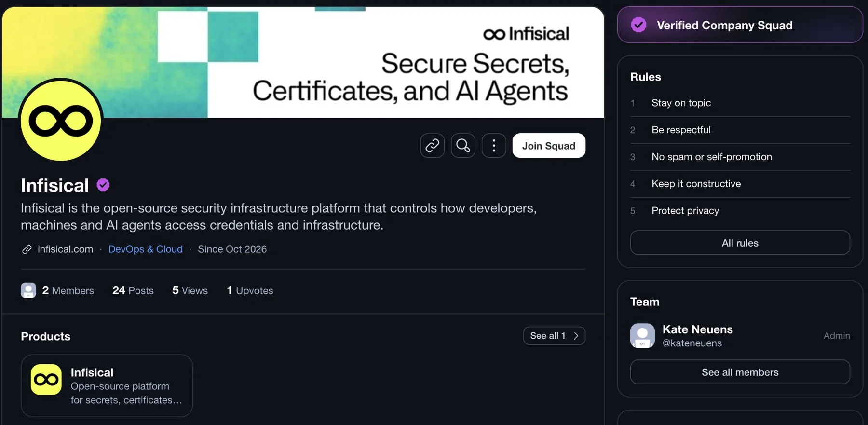The height and width of the screenshot is (425, 868).
Task: Copy the squad link icon
Action: tap(432, 145)
